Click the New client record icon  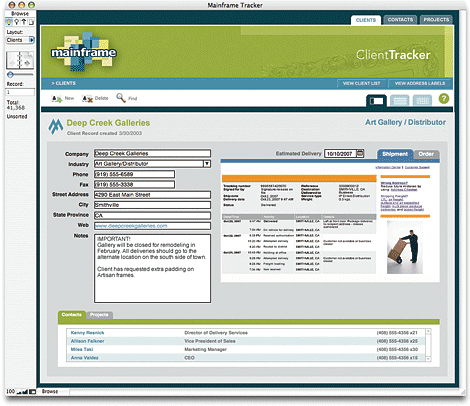pyautogui.click(x=57, y=99)
